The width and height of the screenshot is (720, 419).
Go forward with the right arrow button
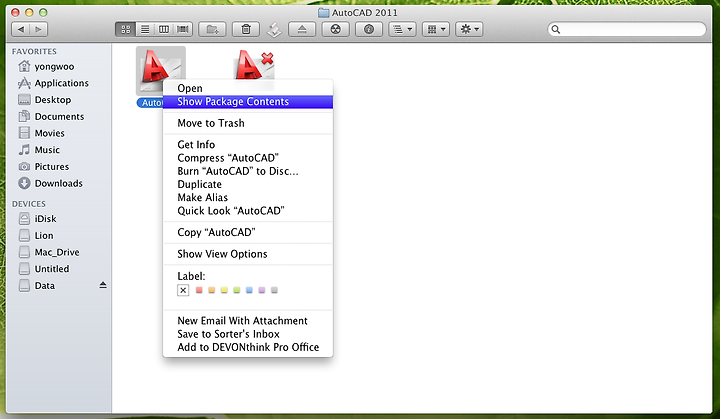39,29
